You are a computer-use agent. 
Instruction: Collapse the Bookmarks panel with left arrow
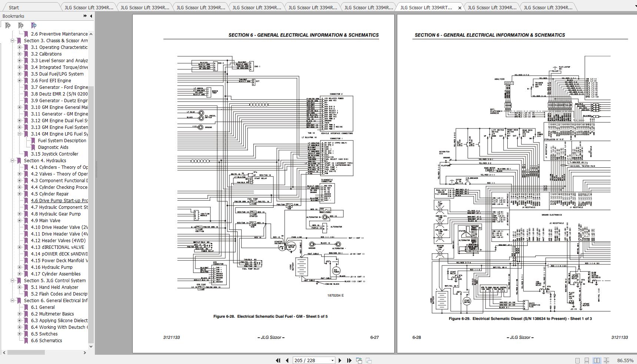[91, 16]
